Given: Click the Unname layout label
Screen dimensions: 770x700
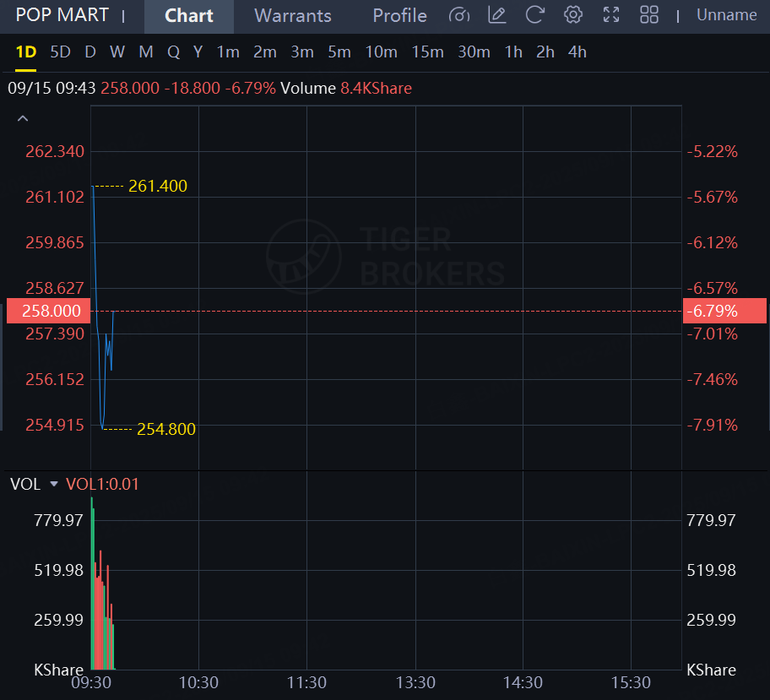Looking at the screenshot, I should click(726, 15).
